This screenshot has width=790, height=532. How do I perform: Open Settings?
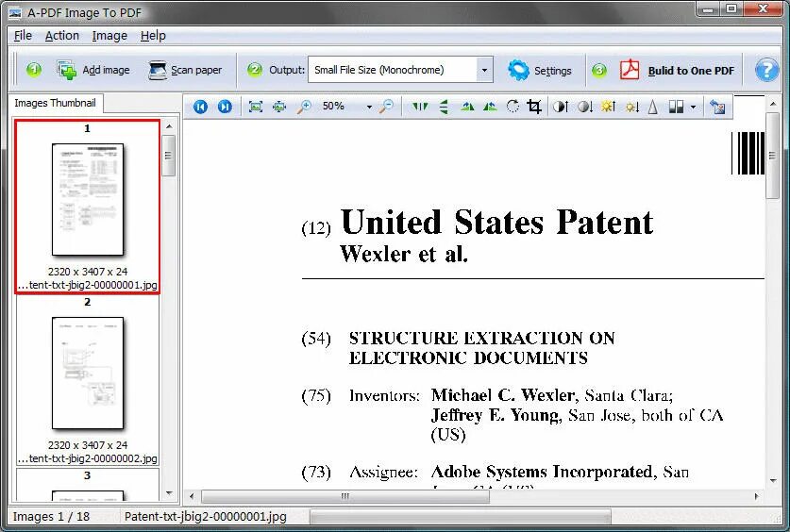point(540,71)
